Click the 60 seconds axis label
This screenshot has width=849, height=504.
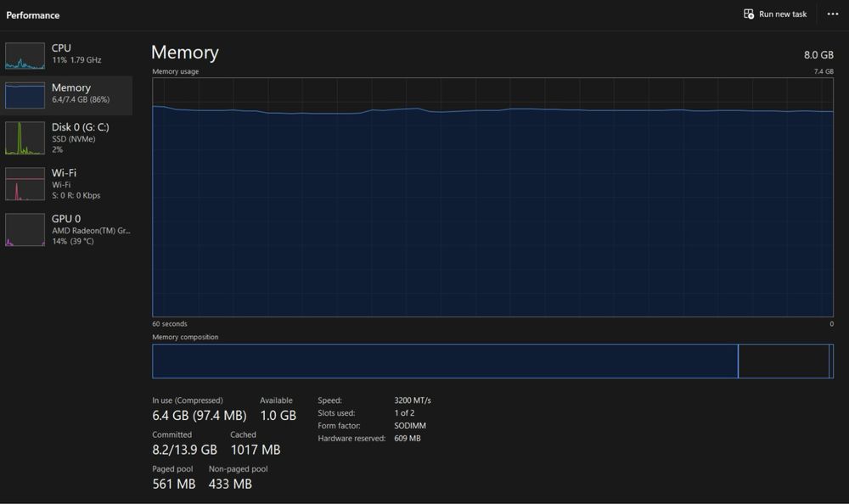170,324
